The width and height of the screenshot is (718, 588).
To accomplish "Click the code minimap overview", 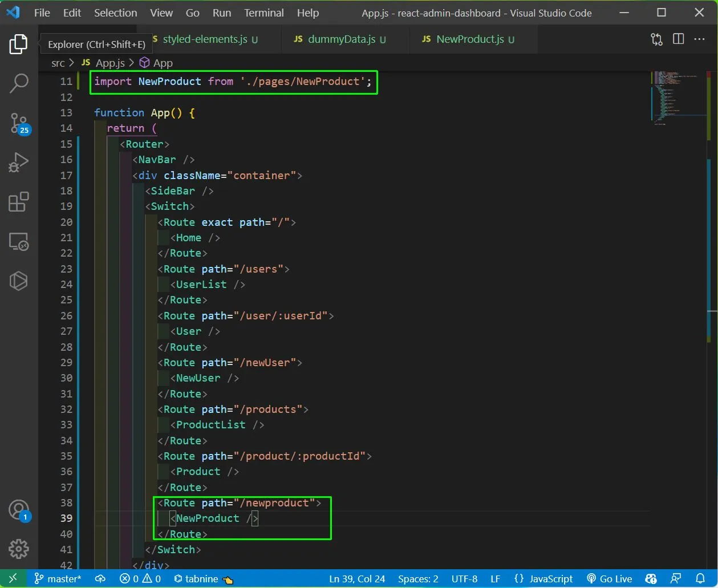I will [679, 97].
